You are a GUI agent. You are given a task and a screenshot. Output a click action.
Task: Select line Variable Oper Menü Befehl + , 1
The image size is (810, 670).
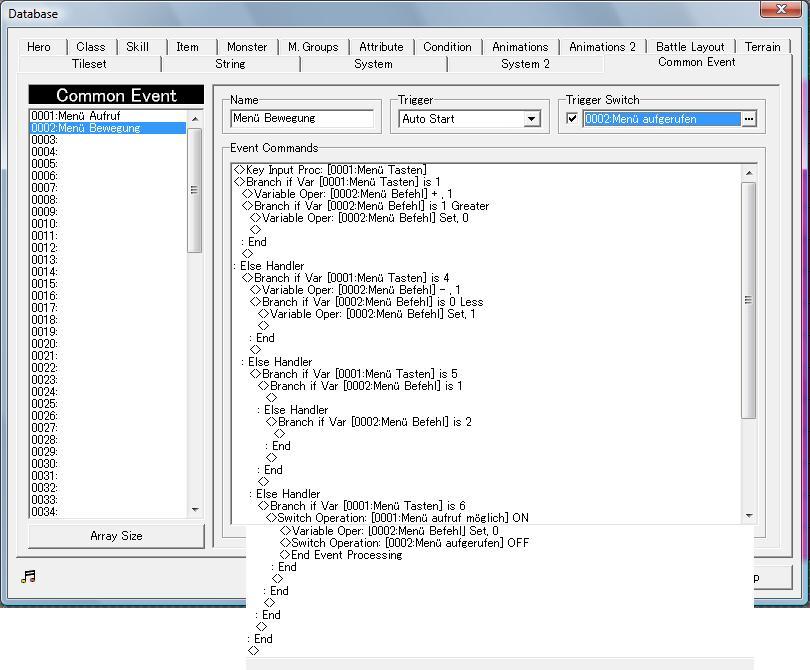347,194
